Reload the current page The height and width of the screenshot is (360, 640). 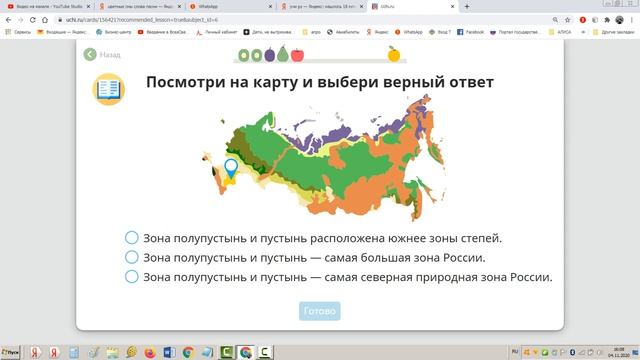point(33,20)
